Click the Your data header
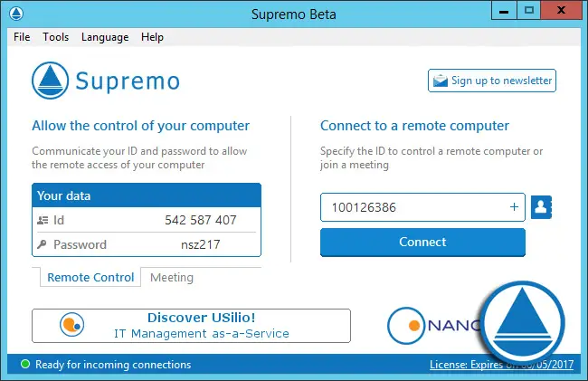 (147, 195)
